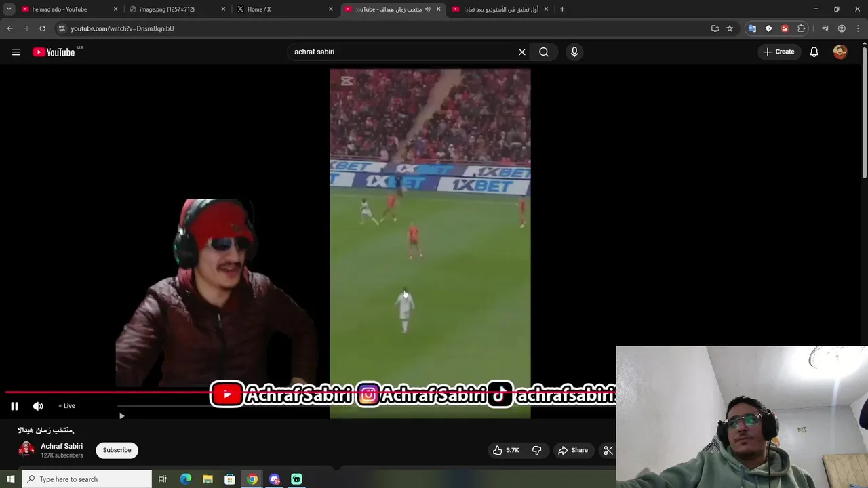The image size is (868, 488).
Task: View site information next to the URL
Action: 62,28
